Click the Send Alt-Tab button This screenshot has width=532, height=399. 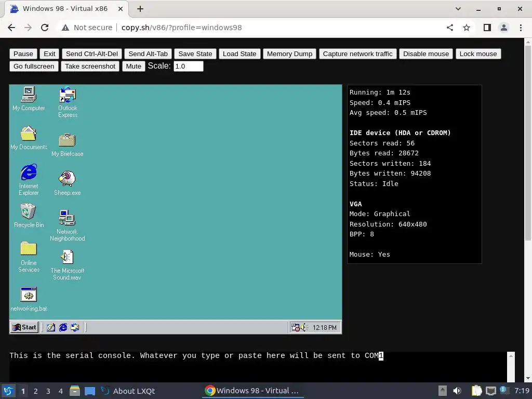tap(148, 54)
